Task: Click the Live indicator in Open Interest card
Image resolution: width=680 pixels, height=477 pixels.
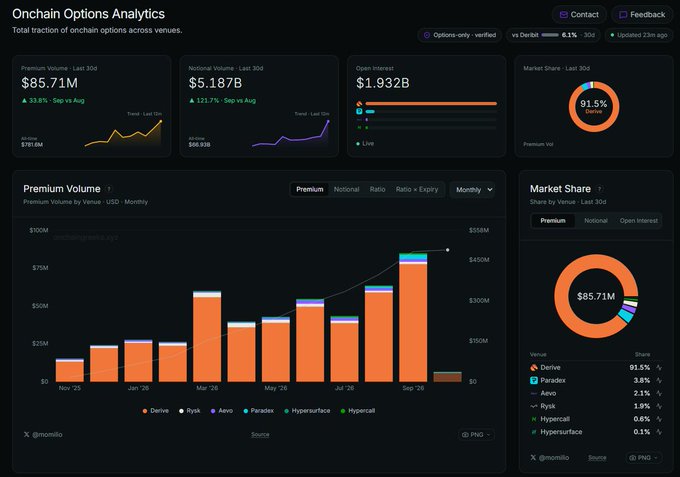Action: tap(365, 144)
